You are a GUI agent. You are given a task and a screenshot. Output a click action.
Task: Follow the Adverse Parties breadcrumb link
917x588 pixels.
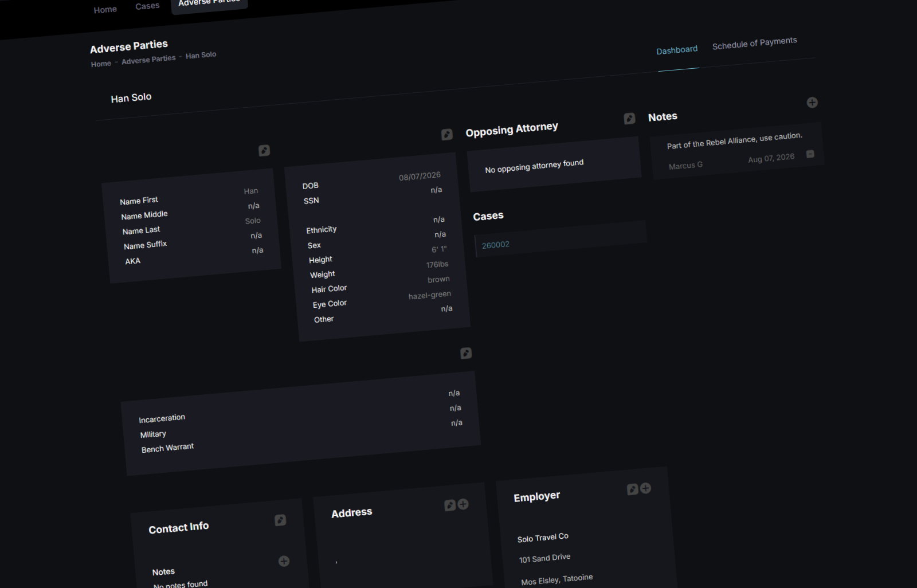point(148,60)
